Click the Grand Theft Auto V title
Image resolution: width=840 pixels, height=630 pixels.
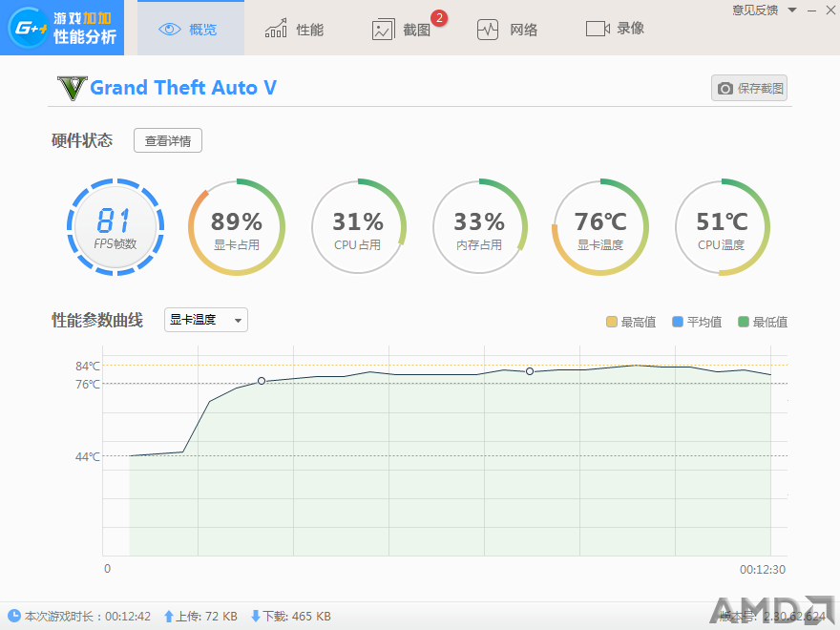click(183, 87)
